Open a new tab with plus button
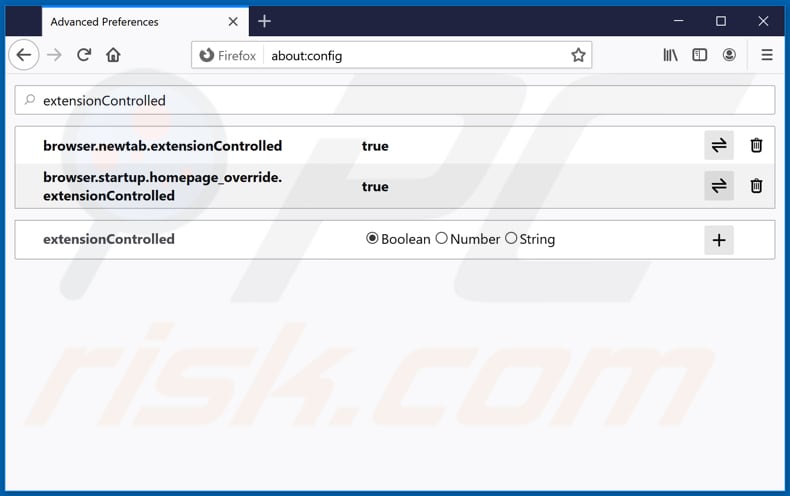790x496 pixels. coord(265,21)
